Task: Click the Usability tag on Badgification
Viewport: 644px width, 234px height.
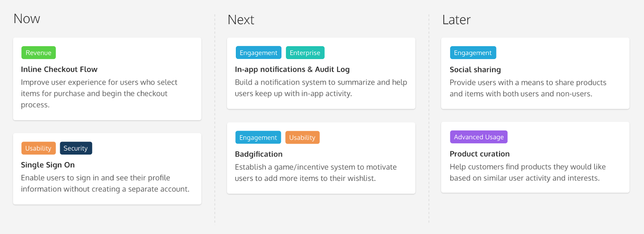Action: pos(302,137)
